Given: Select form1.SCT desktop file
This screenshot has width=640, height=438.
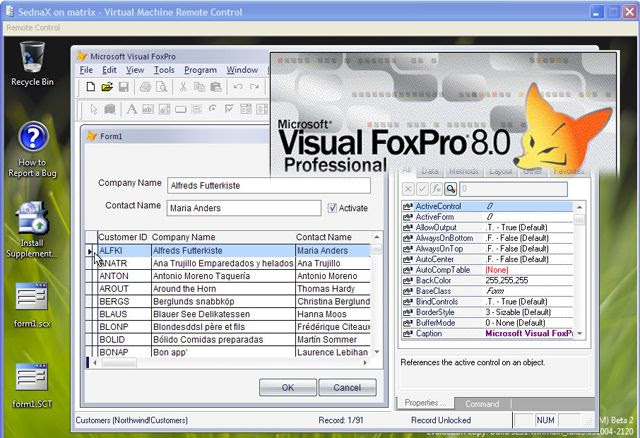Looking at the screenshot, I should pyautogui.click(x=32, y=386).
